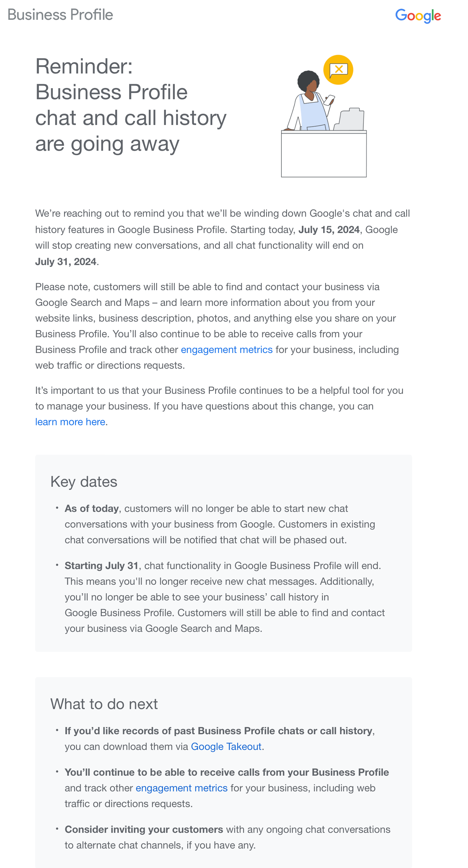Click the bold 'Consider inviting your customers' text
Image resolution: width=468 pixels, height=868 pixels.
tap(144, 829)
